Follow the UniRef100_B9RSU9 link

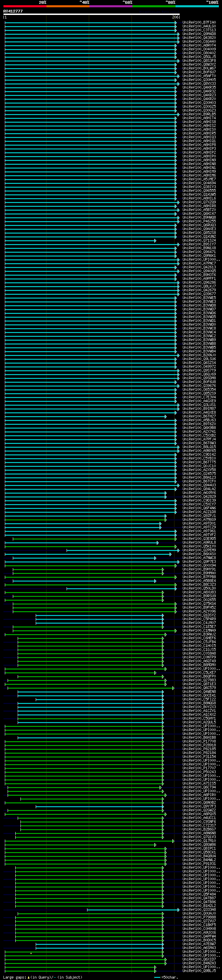tap(199, 596)
